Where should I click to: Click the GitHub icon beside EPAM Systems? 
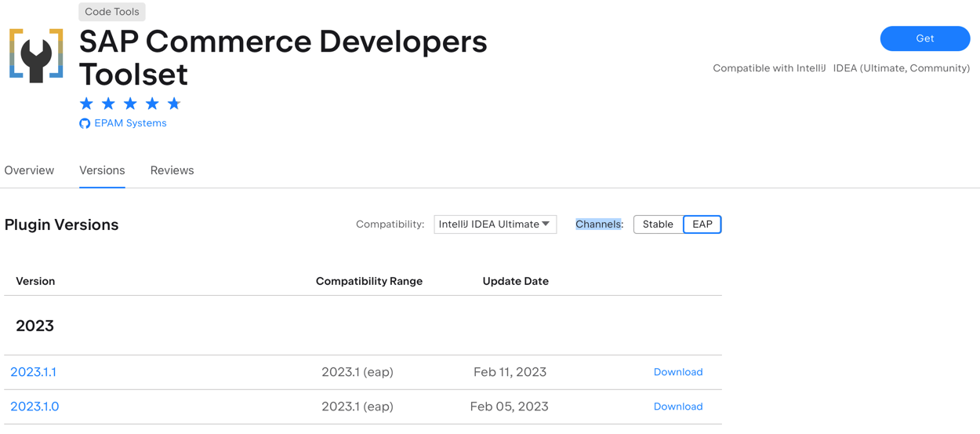[85, 123]
